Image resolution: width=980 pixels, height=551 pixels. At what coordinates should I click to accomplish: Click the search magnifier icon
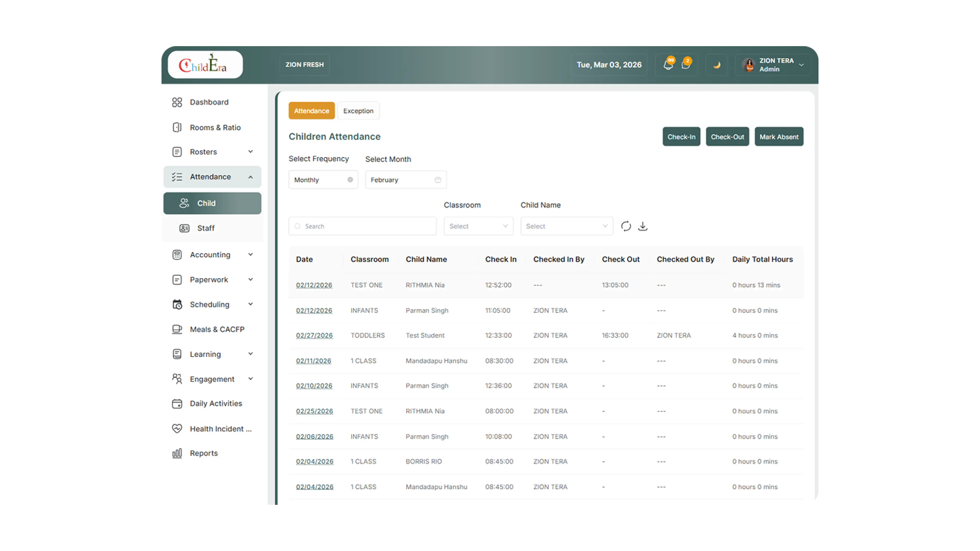298,226
